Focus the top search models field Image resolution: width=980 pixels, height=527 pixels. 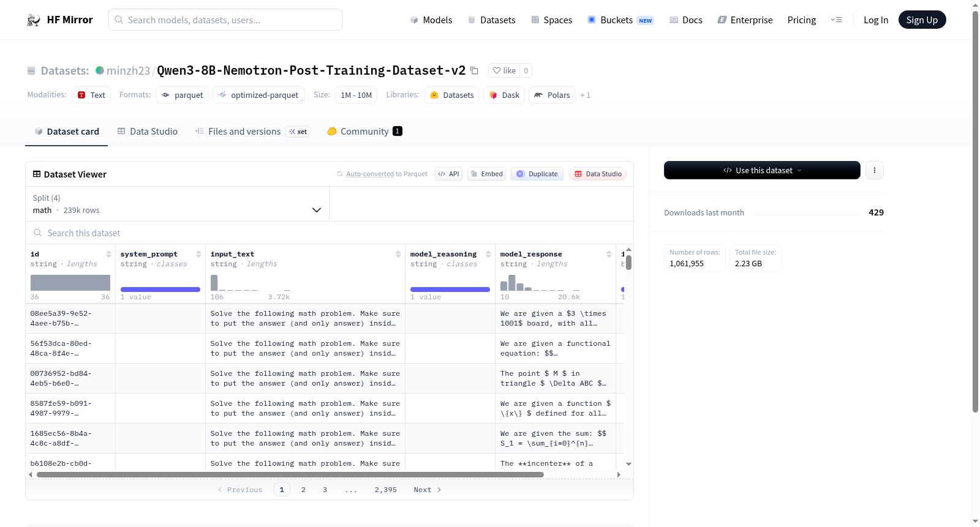pyautogui.click(x=225, y=20)
